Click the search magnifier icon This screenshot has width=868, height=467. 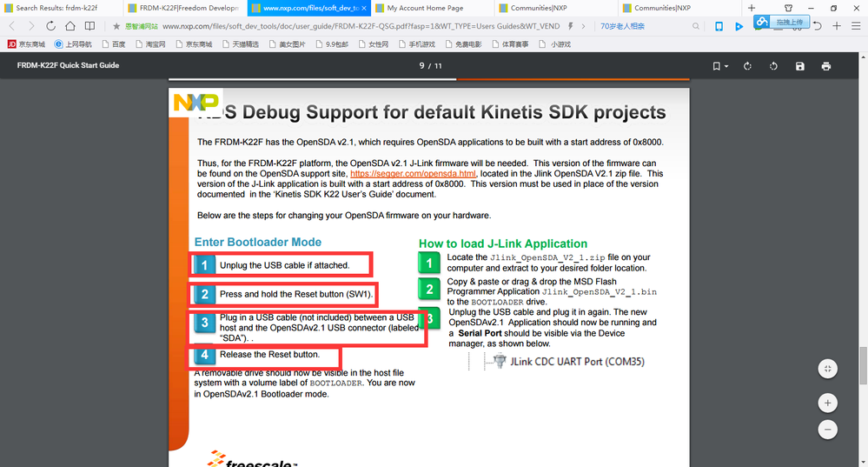(696, 26)
